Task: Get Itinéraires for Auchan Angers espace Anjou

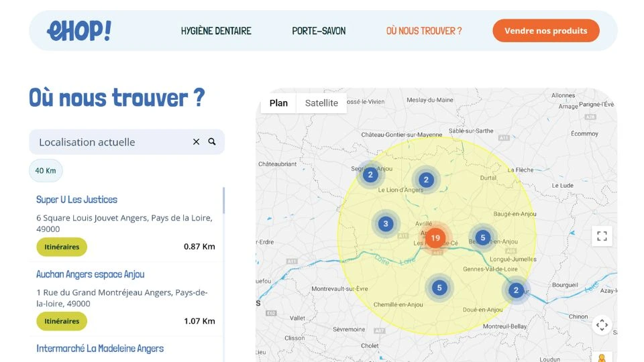Action: 62,321
